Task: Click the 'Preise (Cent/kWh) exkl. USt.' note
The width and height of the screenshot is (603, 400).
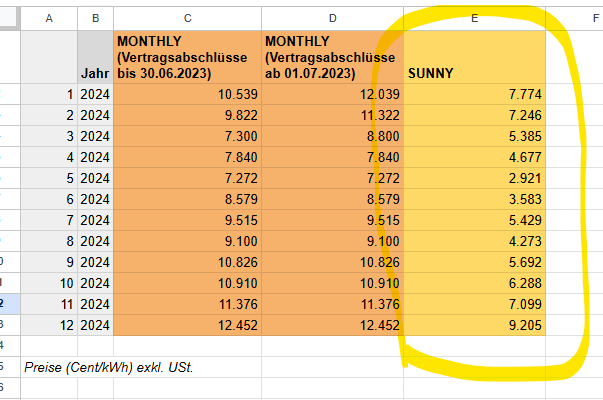Action: pyautogui.click(x=108, y=367)
